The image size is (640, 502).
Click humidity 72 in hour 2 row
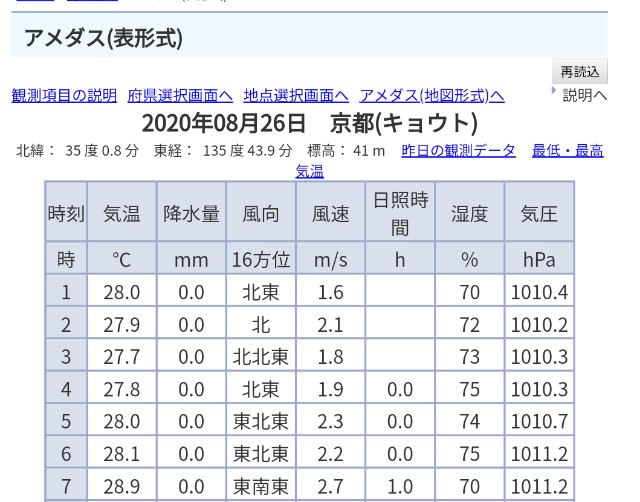[x=470, y=323]
